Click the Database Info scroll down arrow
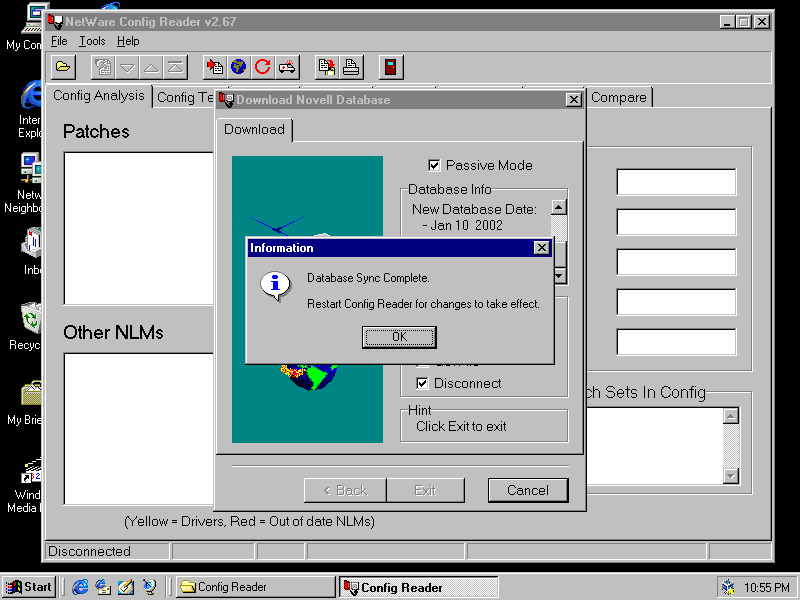The height and width of the screenshot is (600, 800). [559, 276]
